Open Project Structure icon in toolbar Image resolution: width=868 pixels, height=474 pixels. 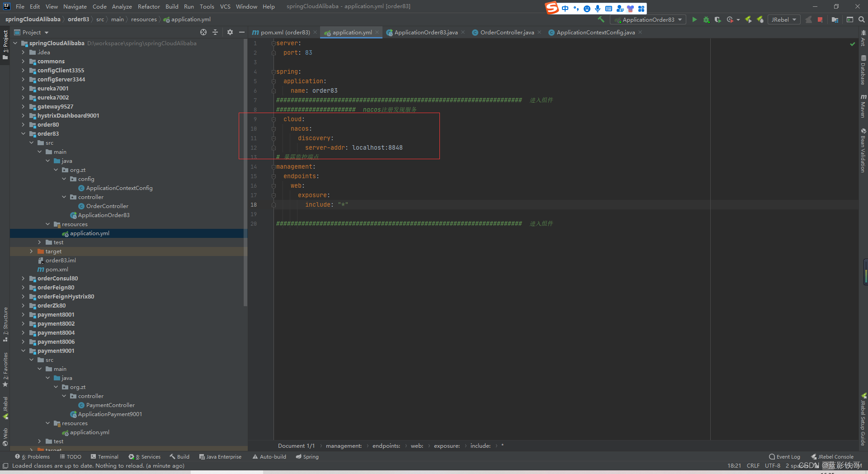(835, 19)
